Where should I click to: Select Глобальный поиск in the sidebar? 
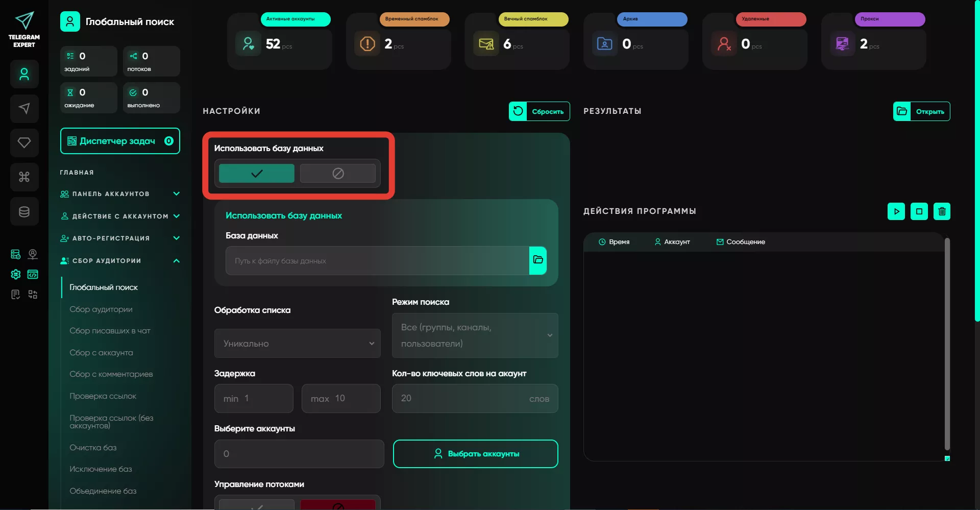104,287
